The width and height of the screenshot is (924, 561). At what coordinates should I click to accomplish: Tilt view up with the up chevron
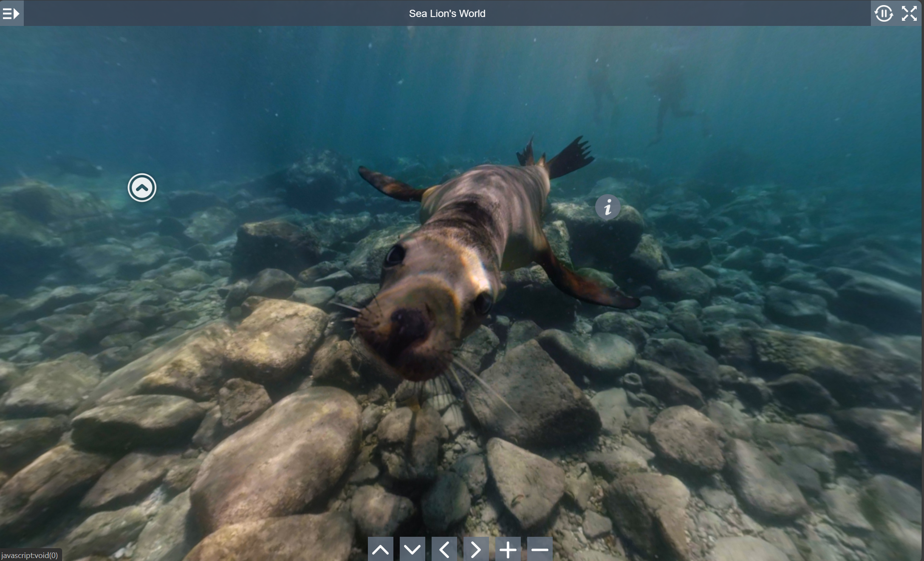click(380, 550)
